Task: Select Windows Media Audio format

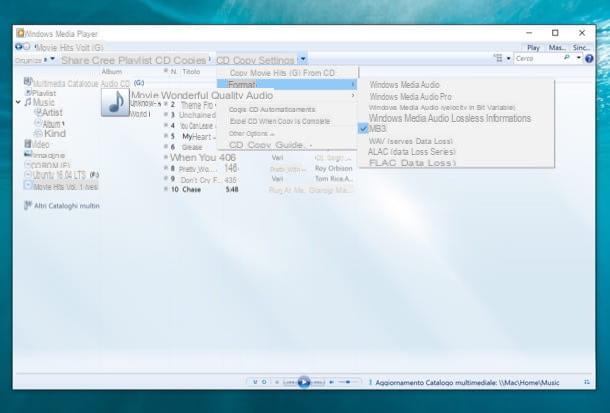Action: click(456, 85)
